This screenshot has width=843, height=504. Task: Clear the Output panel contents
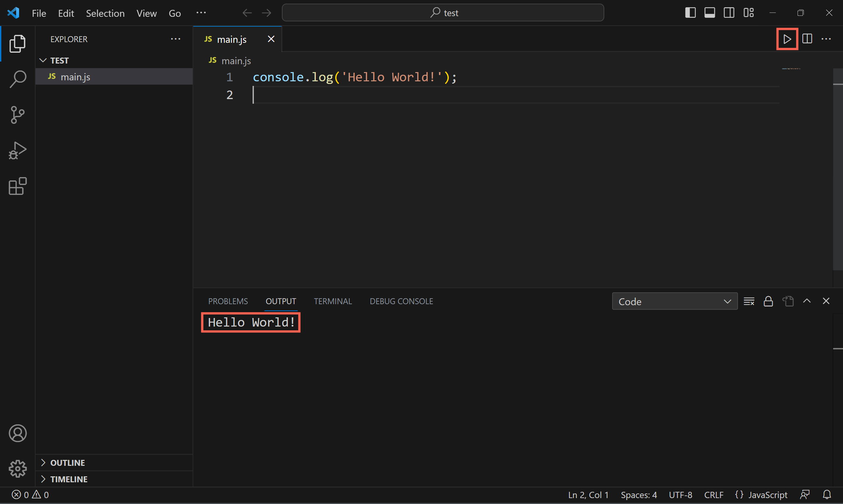point(749,301)
